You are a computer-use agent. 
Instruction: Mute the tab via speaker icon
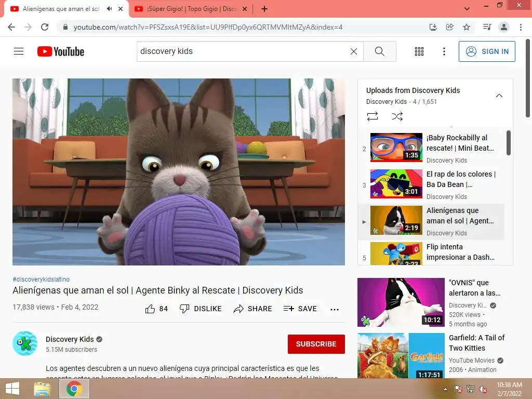tap(109, 9)
